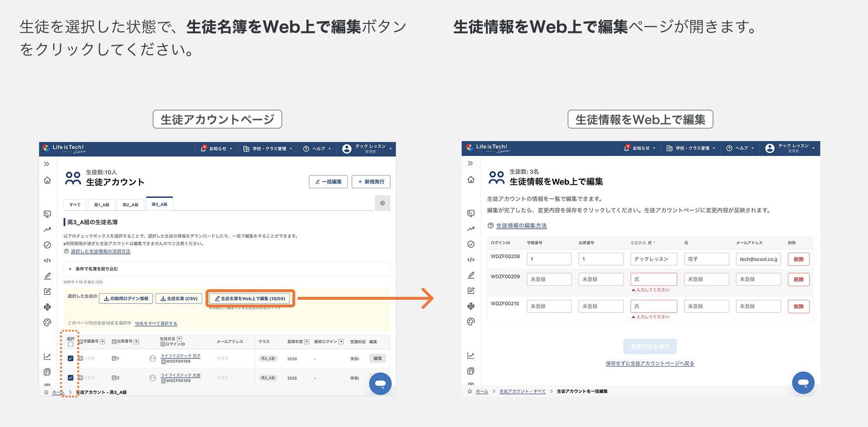Open terminal monitor icon in Web上で編集 sidebar
This screenshot has height=427, width=868.
pyautogui.click(x=471, y=213)
